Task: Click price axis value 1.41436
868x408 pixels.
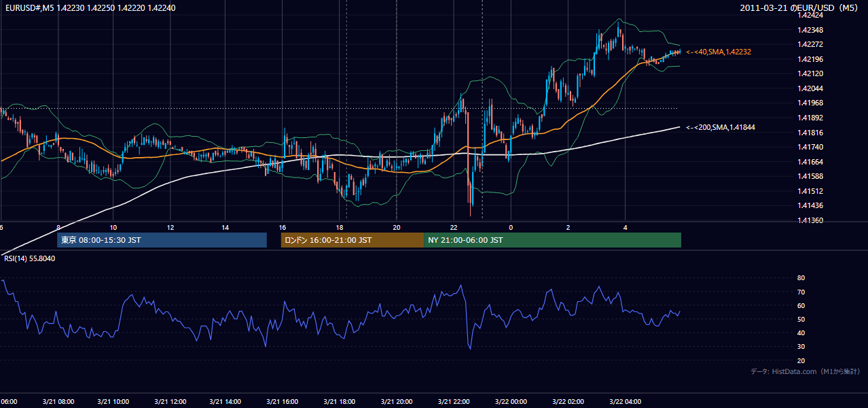Action: [810, 205]
